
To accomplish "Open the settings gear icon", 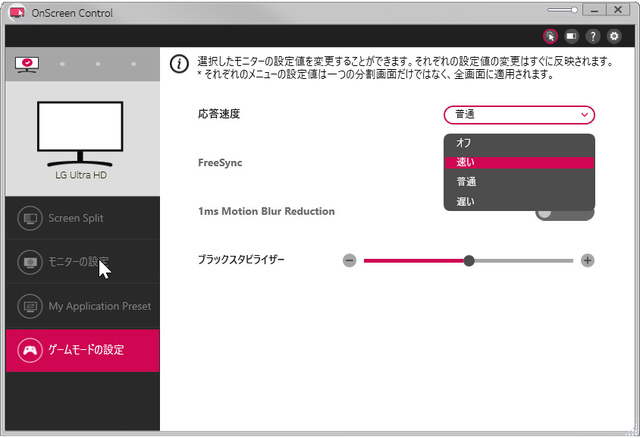I will pos(614,36).
